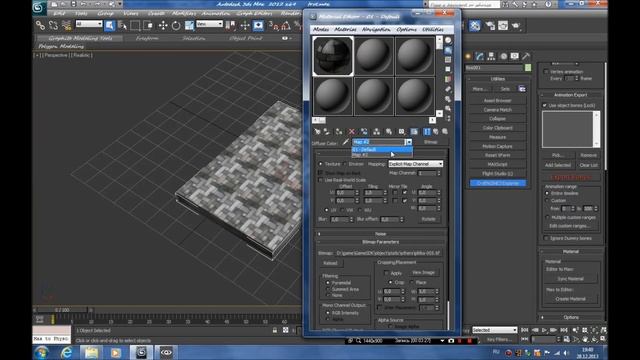Image resolution: width=640 pixels, height=360 pixels.
Task: Collapse the Bitmap Parameters rollout
Action: pyautogui.click(x=380, y=242)
